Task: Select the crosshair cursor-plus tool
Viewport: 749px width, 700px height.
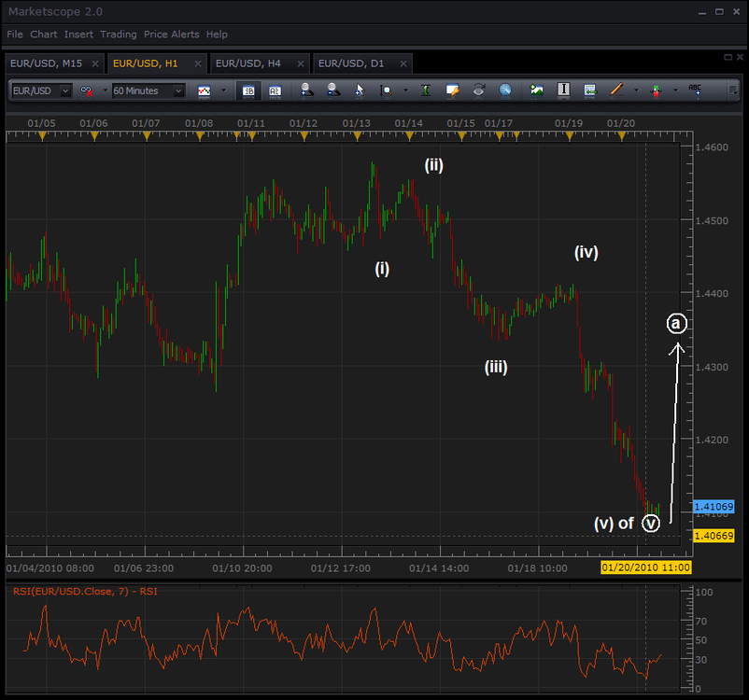Action: click(360, 91)
